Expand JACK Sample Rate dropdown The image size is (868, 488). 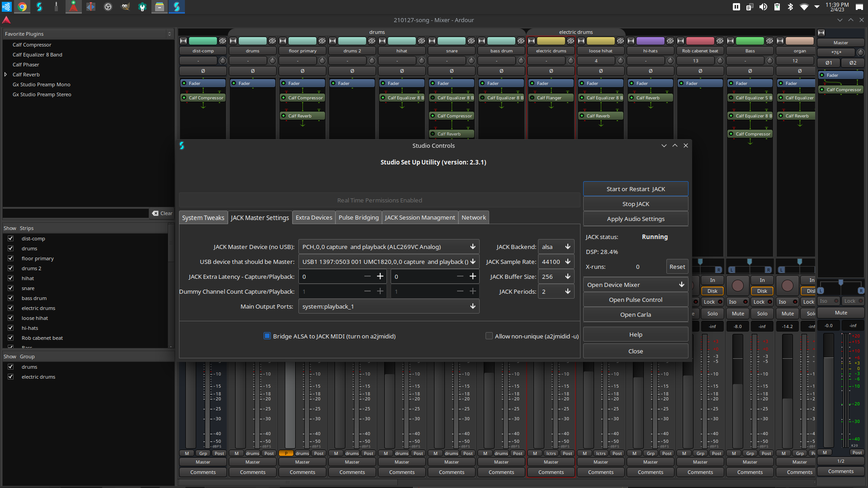coord(567,262)
